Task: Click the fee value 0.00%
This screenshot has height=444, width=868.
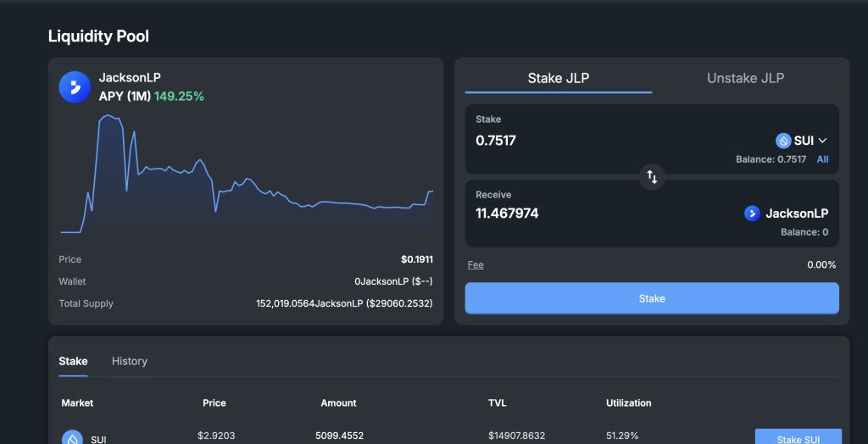Action: click(x=821, y=264)
